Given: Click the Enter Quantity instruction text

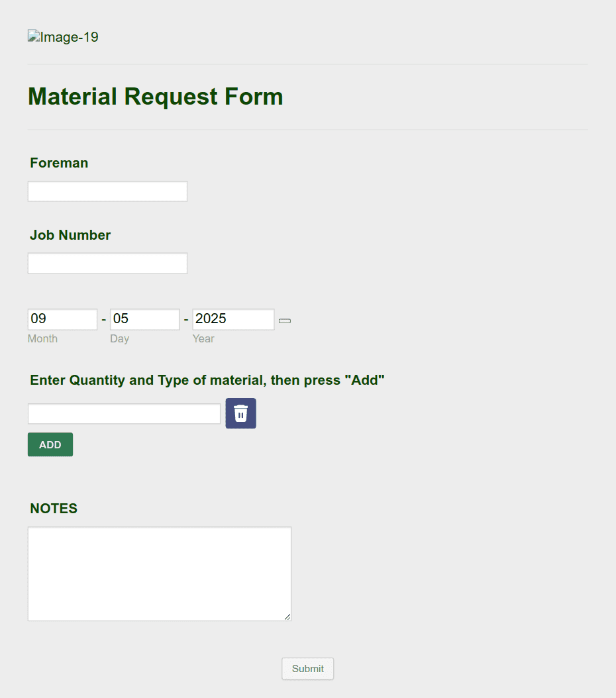Looking at the screenshot, I should pos(207,380).
